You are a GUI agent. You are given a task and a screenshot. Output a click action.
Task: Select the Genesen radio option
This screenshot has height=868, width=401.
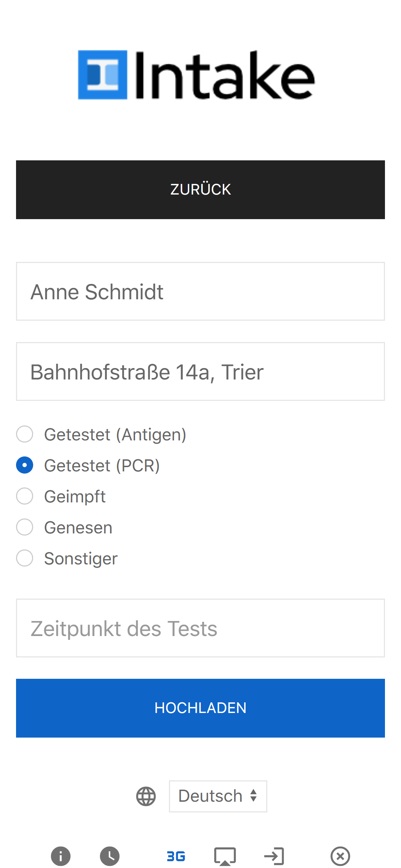pos(25,527)
